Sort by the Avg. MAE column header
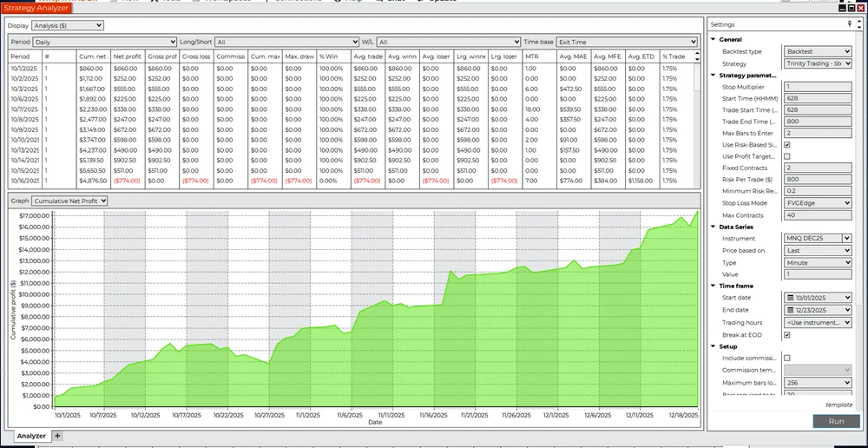The height and width of the screenshot is (448, 868). (x=574, y=56)
